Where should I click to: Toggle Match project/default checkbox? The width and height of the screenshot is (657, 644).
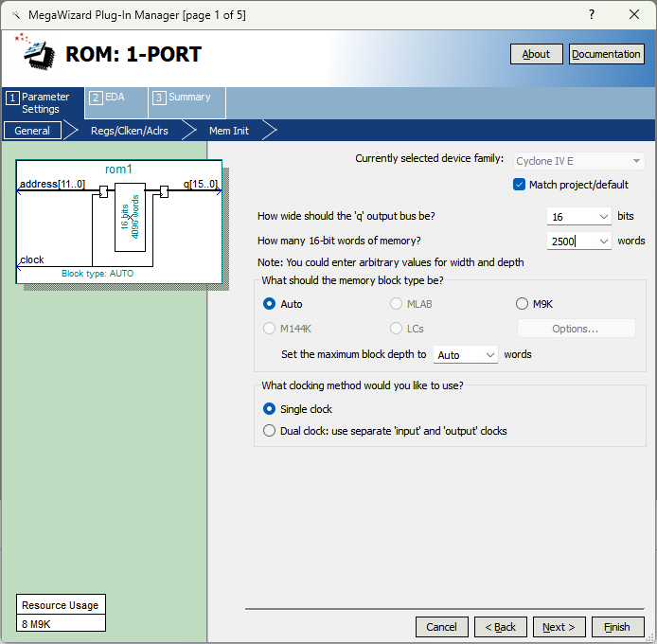519,185
